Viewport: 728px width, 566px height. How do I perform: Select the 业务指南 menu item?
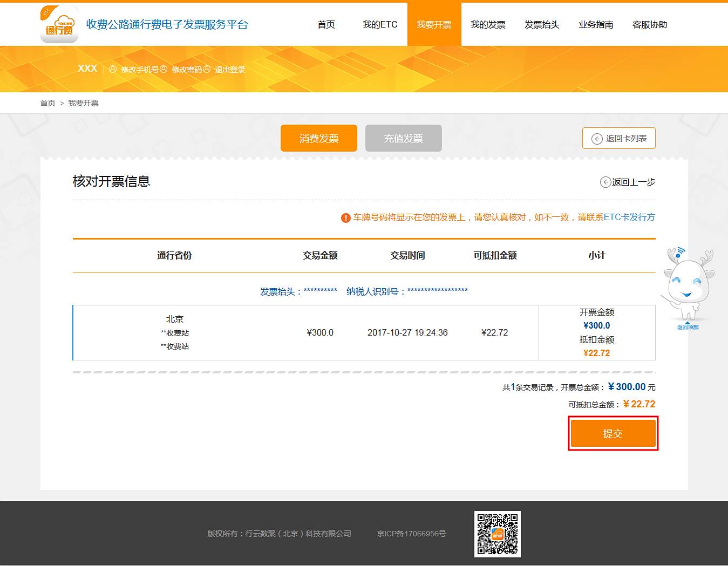pyautogui.click(x=596, y=25)
